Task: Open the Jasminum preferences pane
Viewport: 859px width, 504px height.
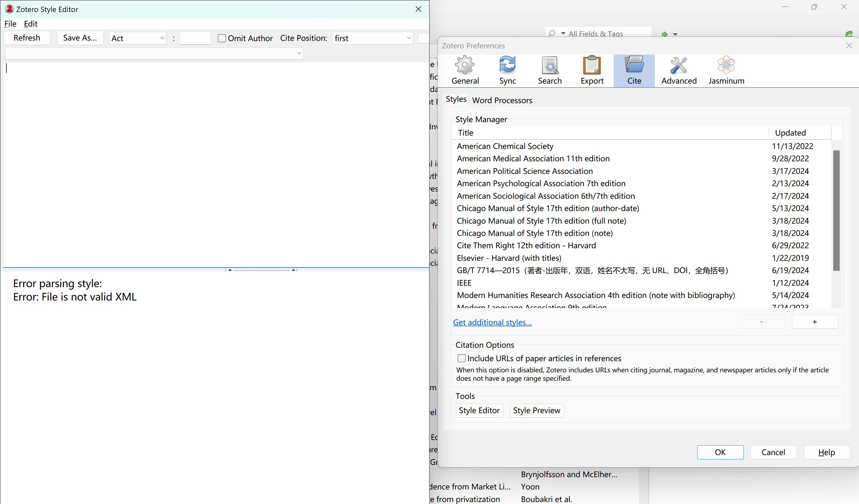Action: [x=726, y=70]
